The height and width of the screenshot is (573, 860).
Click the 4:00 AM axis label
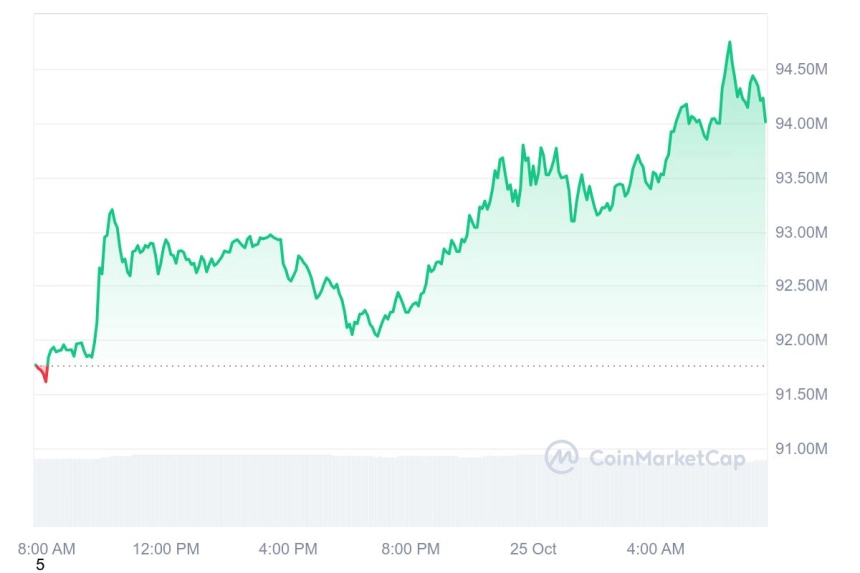click(x=655, y=549)
